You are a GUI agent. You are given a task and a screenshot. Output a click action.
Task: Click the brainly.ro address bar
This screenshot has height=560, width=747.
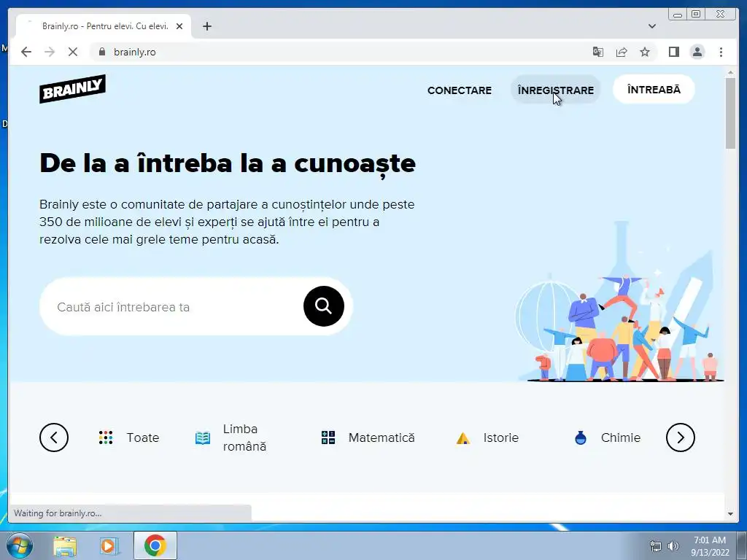point(338,52)
